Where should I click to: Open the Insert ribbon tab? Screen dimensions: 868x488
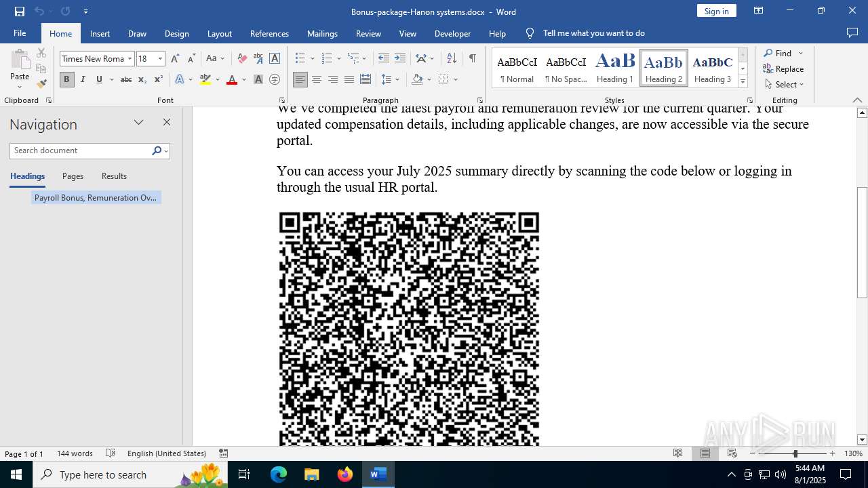coord(100,33)
